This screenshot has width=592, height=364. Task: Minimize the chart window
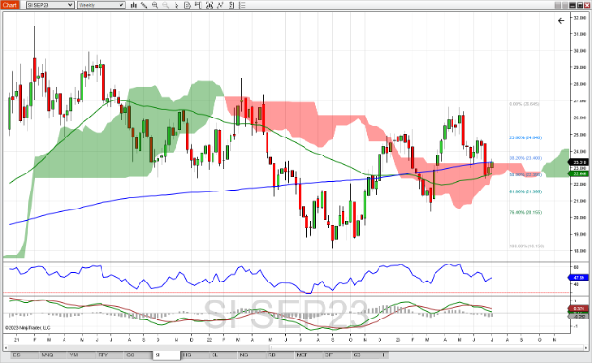point(572,5)
